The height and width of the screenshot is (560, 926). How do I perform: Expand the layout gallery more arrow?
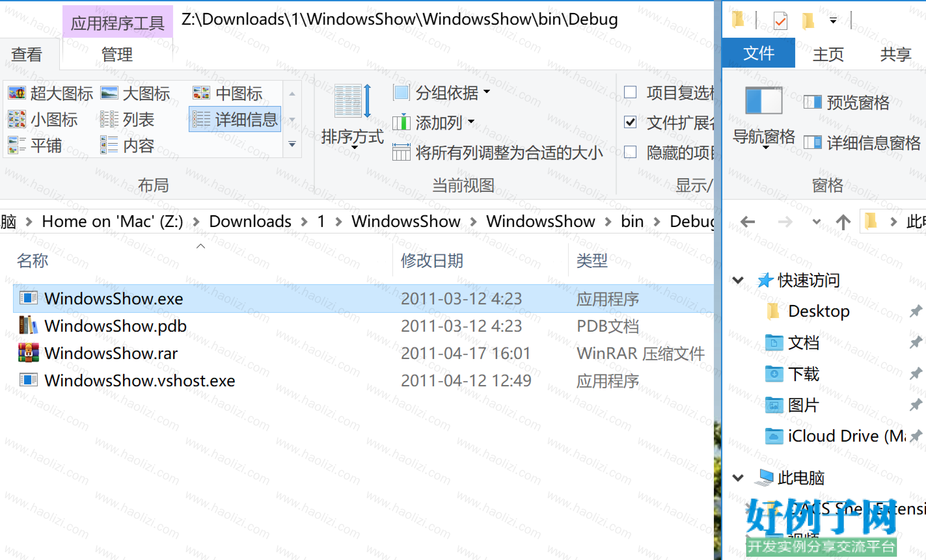click(x=292, y=144)
